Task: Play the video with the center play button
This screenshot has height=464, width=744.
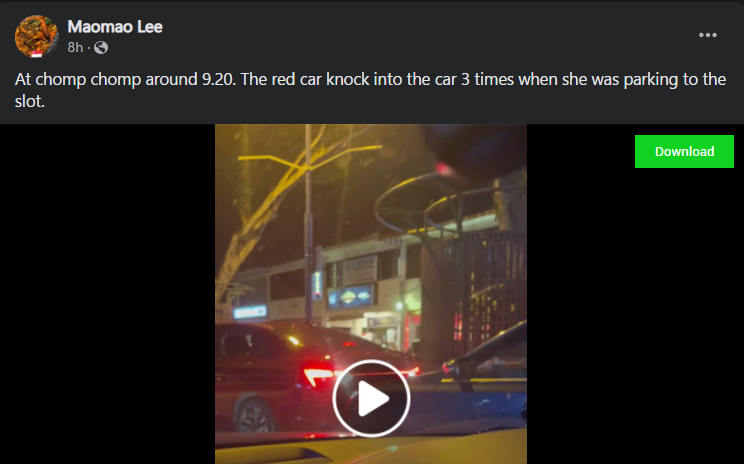Action: coord(371,398)
